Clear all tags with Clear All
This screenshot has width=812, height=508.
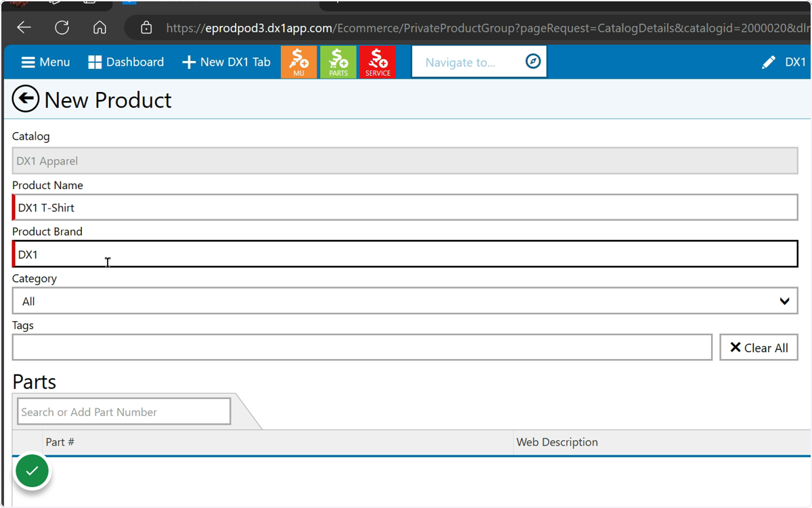(759, 347)
